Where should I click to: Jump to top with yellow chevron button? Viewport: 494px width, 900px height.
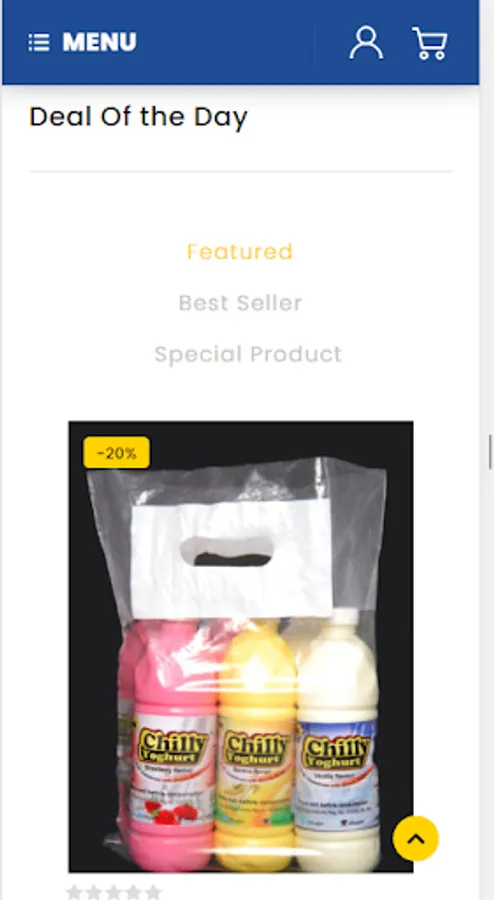[x=415, y=839]
